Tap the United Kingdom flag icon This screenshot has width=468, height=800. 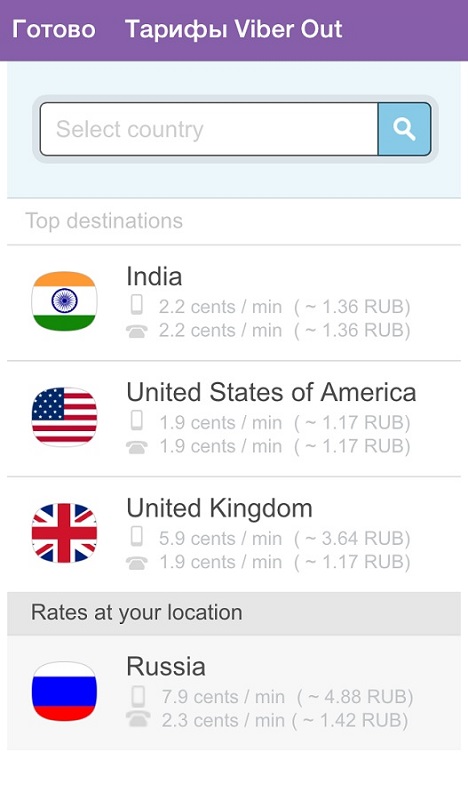point(64,533)
